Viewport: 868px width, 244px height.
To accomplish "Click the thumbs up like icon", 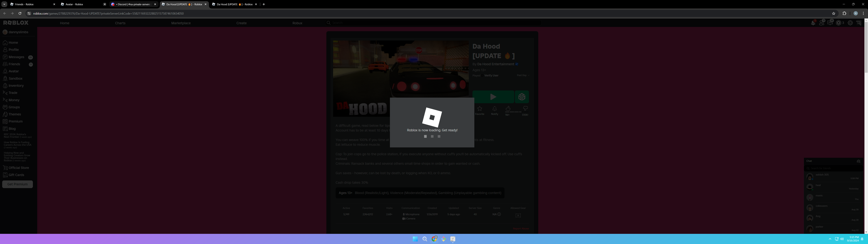I will [x=508, y=108].
